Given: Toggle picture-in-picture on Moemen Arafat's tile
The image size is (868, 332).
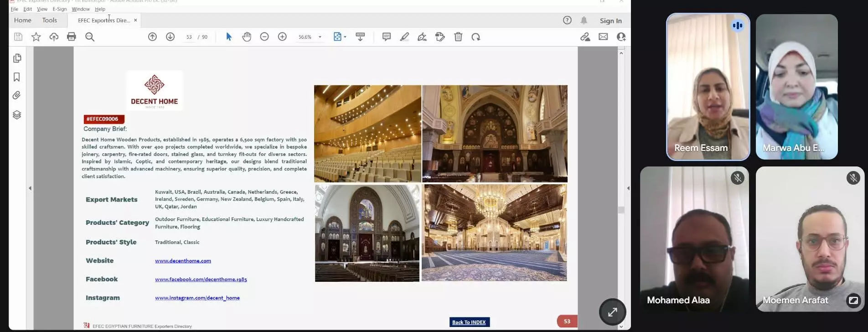Looking at the screenshot, I should coord(853,300).
